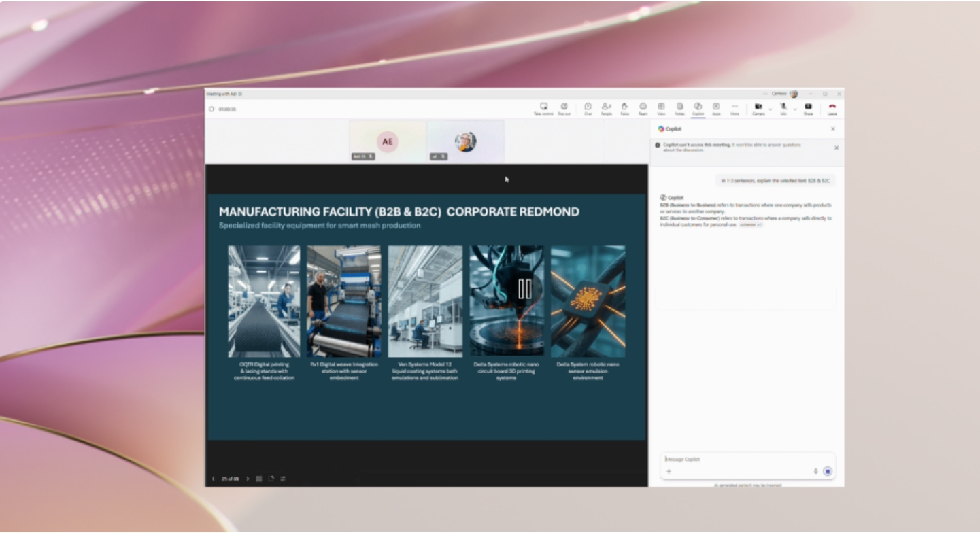Click the AI generated content disclaimer text
The height and width of the screenshot is (533, 980).
click(747, 485)
